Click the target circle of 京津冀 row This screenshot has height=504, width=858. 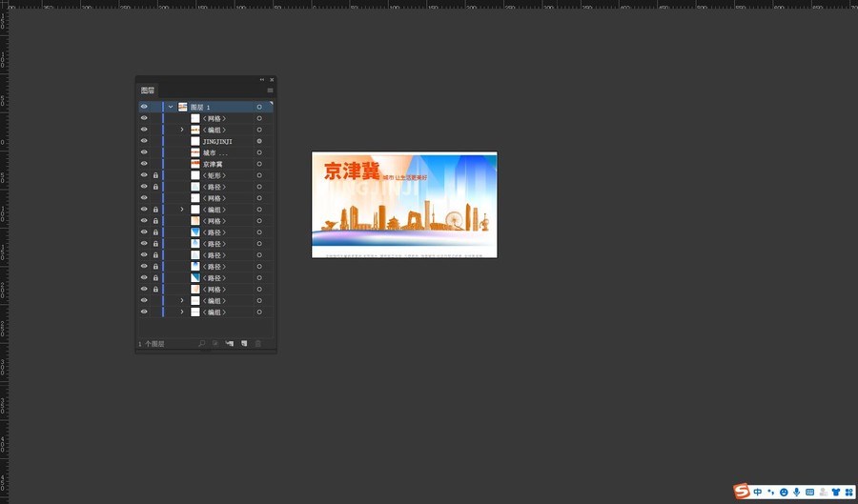click(259, 164)
